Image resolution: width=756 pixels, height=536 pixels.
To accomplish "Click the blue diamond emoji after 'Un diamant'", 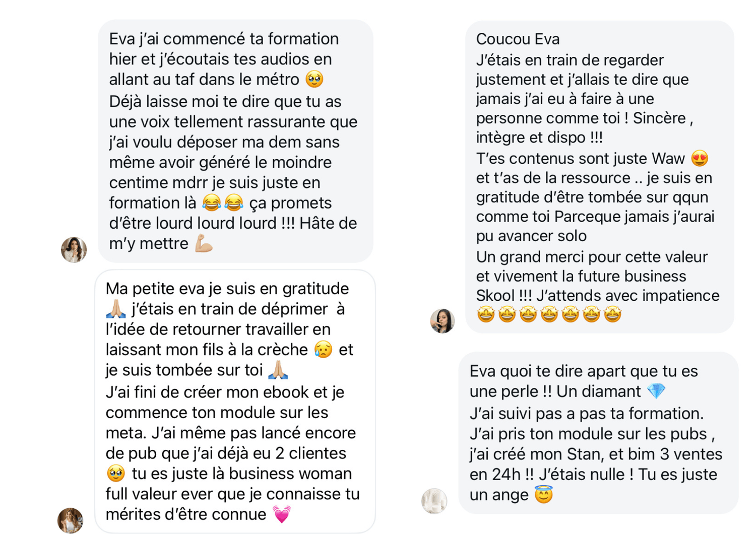I will [x=656, y=391].
